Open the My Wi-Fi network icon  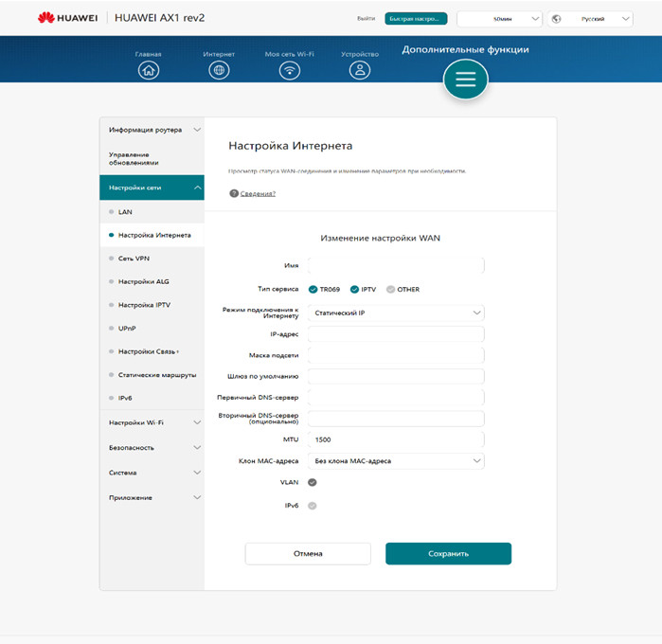coord(289,71)
